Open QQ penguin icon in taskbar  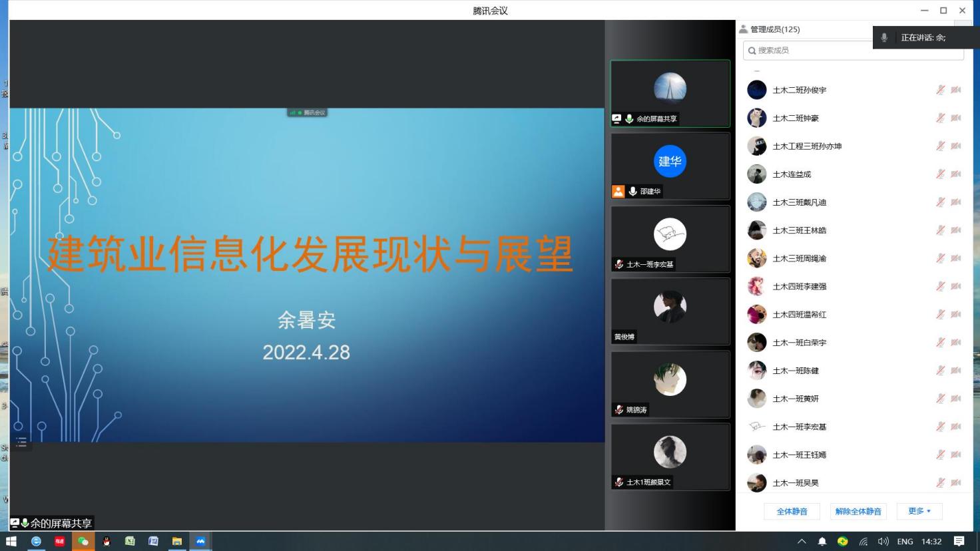[107, 541]
